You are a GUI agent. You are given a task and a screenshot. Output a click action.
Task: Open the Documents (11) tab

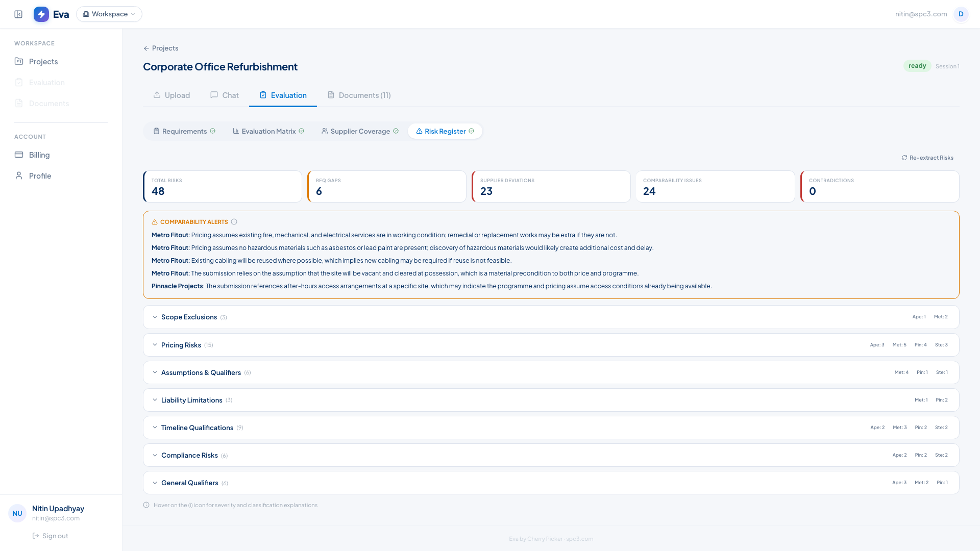pos(359,95)
